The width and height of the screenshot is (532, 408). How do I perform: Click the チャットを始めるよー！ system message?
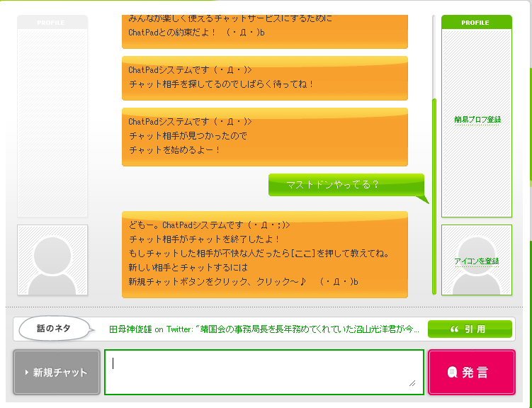tap(174, 150)
